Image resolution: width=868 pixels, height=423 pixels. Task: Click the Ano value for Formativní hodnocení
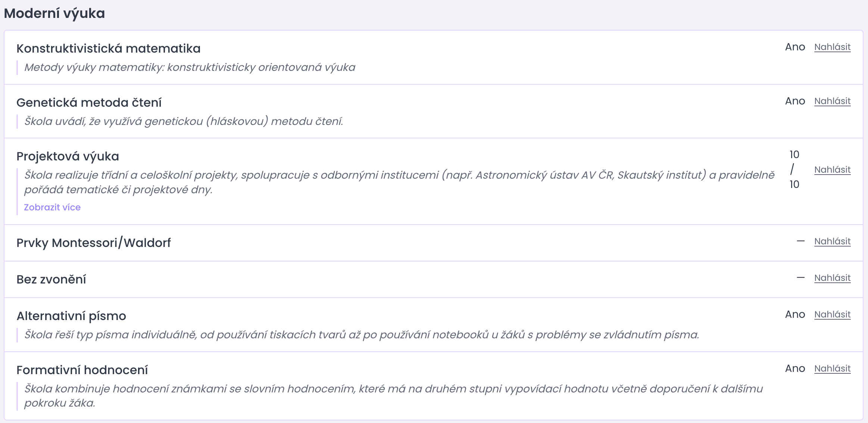click(795, 369)
